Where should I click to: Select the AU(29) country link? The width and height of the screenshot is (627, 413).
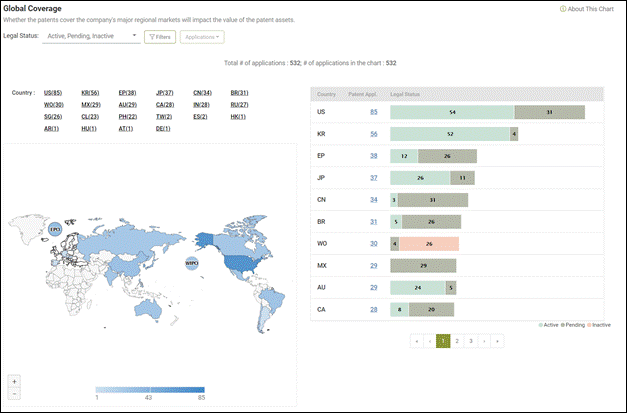[128, 105]
